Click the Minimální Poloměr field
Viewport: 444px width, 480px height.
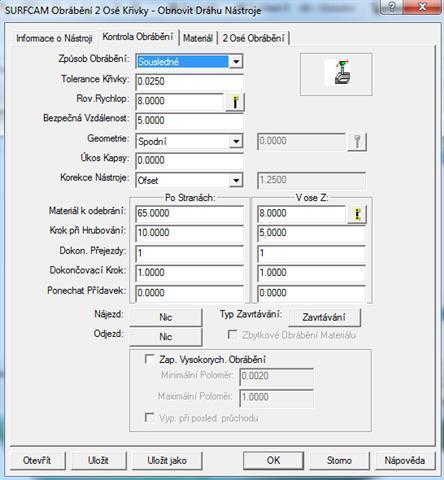tap(277, 376)
